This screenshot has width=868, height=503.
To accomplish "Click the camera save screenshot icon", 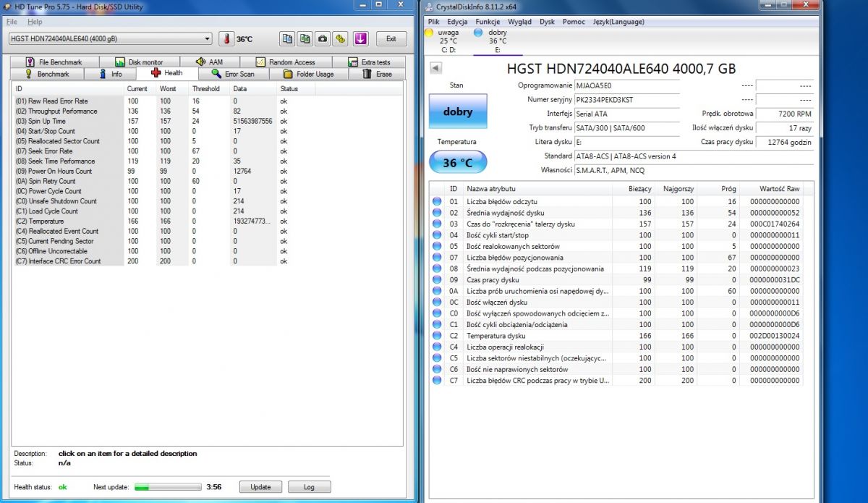I will [x=323, y=38].
